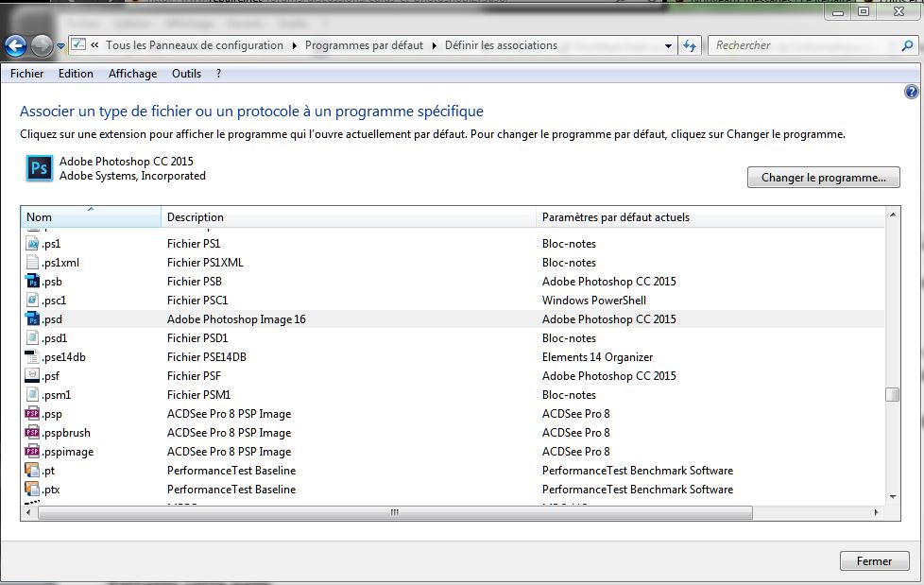Click the Forward navigation arrow button
The height and width of the screenshot is (585, 924).
point(42,46)
